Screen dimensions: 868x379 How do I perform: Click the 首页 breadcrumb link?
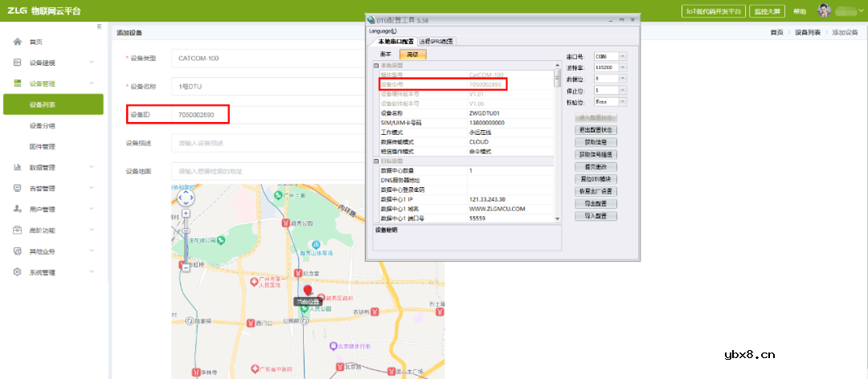pos(776,33)
